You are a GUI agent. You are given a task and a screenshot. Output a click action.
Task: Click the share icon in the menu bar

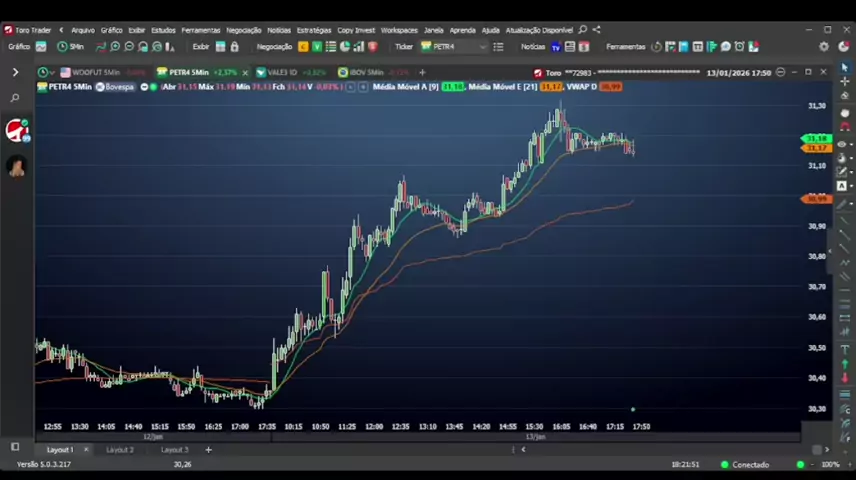click(x=597, y=30)
